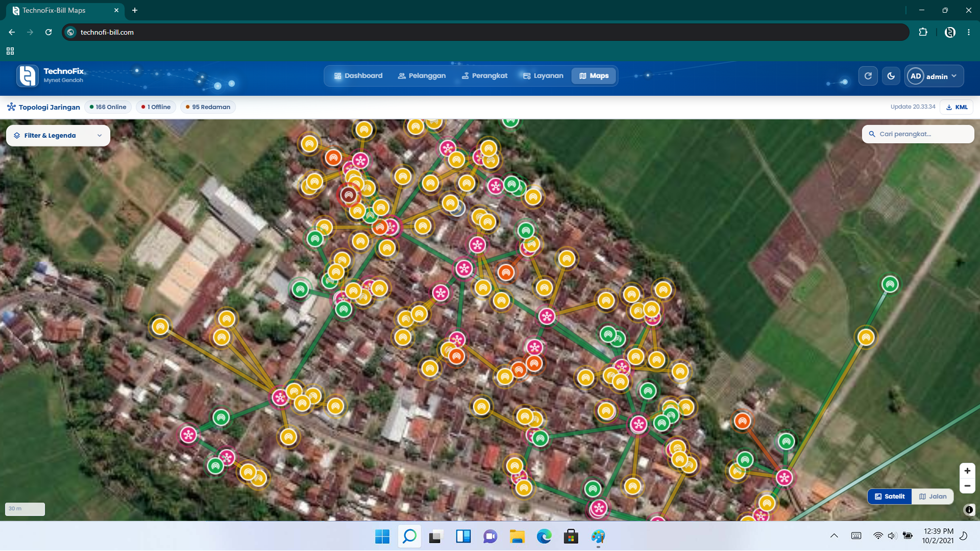
Task: Download the KML file
Action: (957, 107)
